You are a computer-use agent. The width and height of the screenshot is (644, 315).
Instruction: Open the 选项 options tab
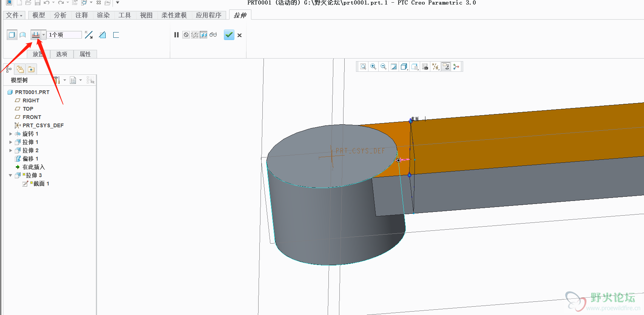(62, 54)
